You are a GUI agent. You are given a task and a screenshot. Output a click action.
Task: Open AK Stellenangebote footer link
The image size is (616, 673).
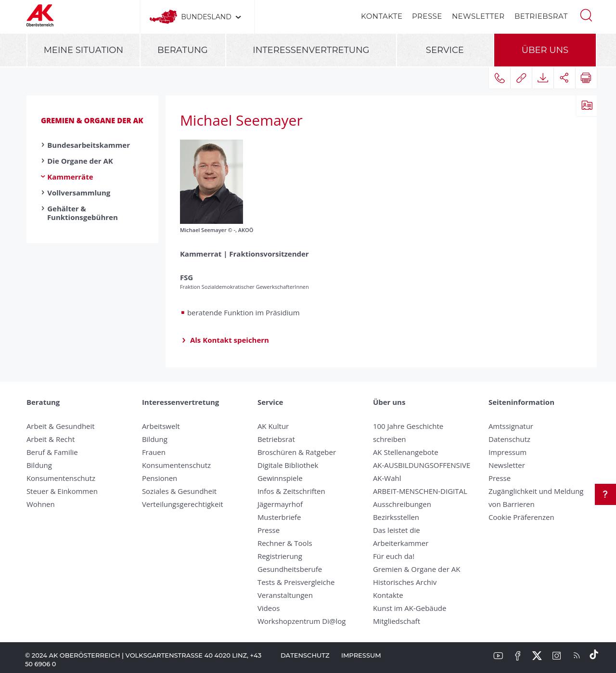[405, 452]
